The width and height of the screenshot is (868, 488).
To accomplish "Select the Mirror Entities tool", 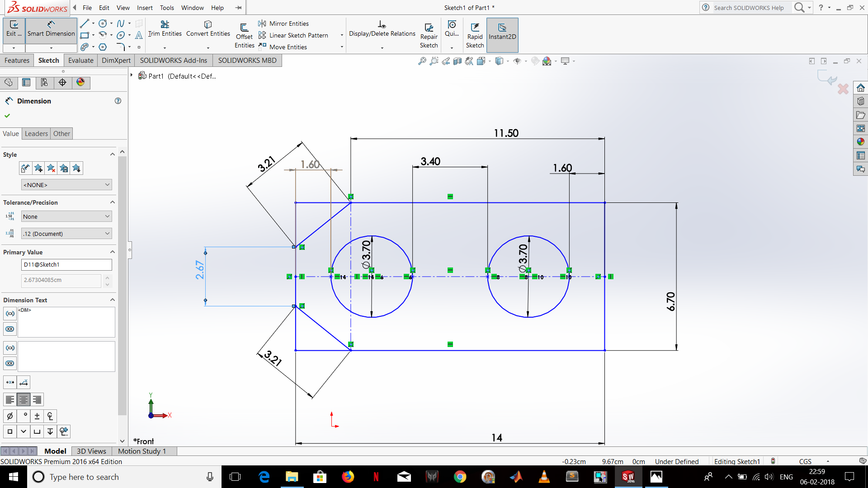I will click(288, 23).
